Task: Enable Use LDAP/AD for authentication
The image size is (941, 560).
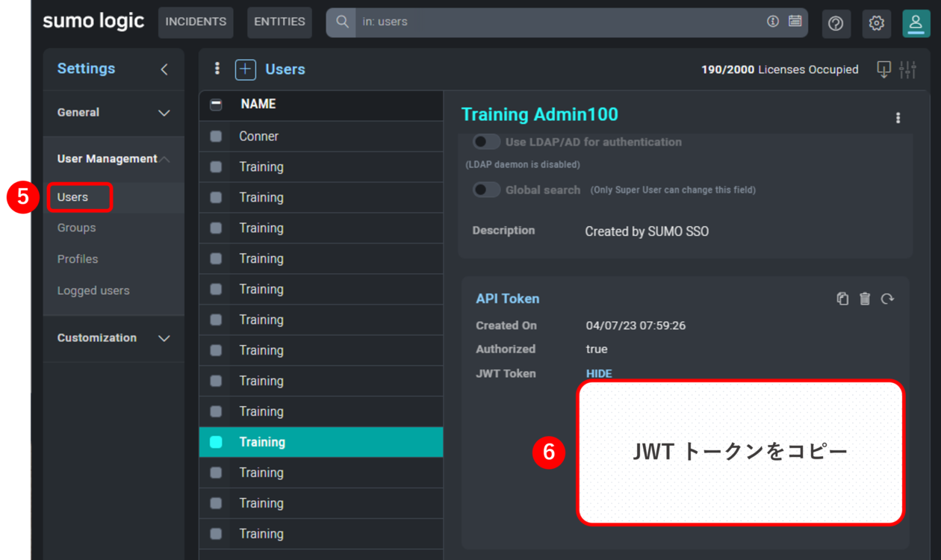Action: coord(486,141)
